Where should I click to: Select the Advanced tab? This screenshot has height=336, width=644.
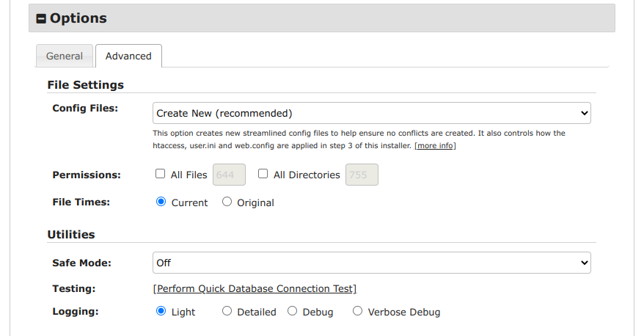[x=128, y=56]
